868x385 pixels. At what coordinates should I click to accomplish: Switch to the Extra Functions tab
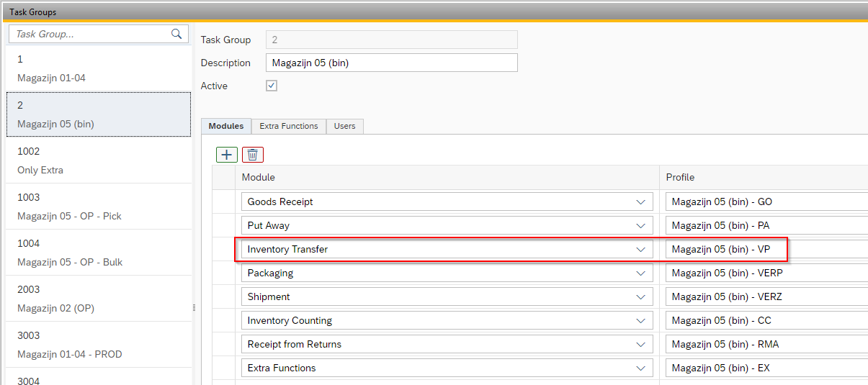tap(288, 126)
